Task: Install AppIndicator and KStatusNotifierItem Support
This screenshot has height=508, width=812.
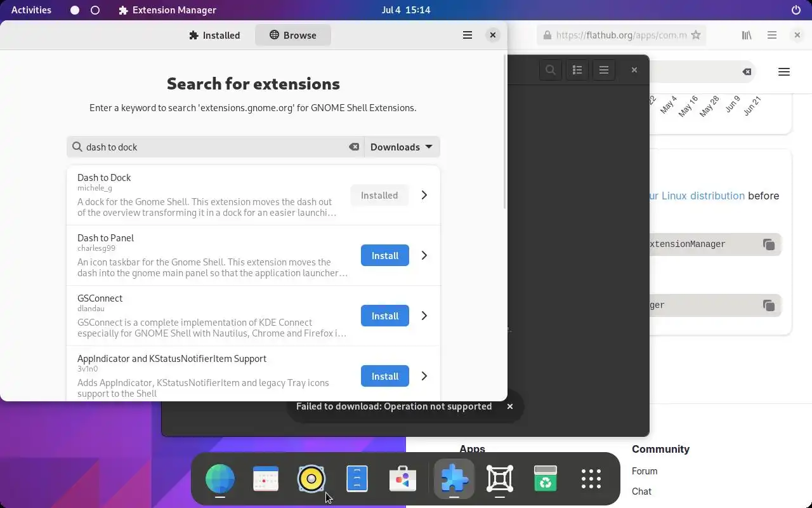Action: (385, 376)
